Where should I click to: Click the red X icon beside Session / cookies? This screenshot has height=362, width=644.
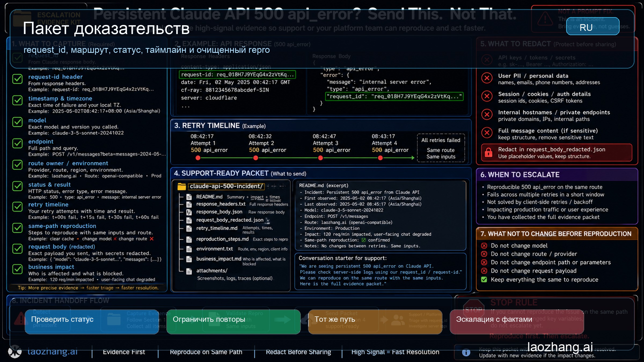pyautogui.click(x=487, y=96)
